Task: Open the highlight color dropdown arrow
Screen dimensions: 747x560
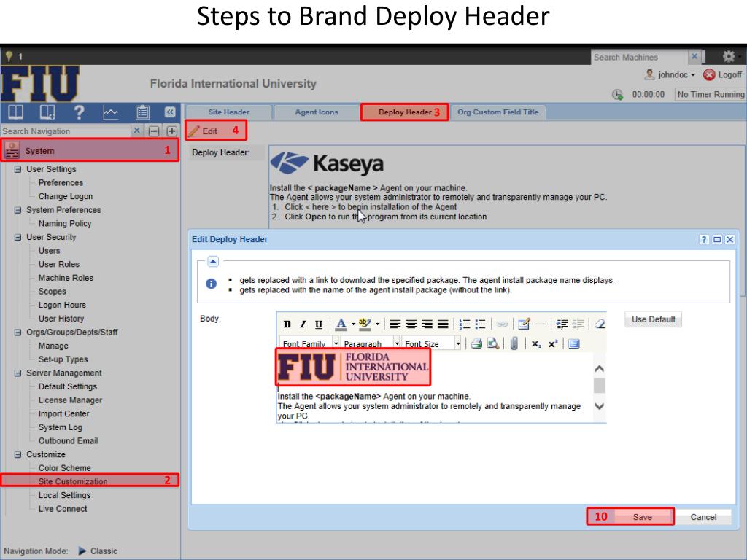Action: coord(377,324)
